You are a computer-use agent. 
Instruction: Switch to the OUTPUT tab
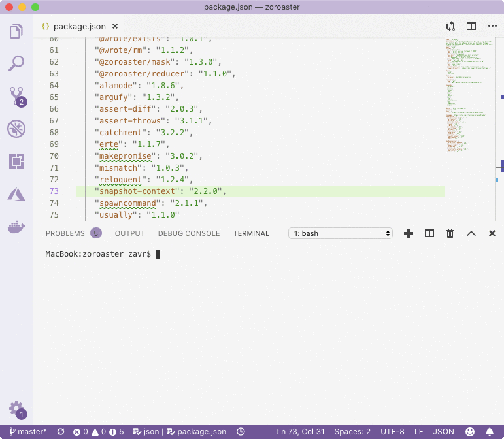coord(130,233)
